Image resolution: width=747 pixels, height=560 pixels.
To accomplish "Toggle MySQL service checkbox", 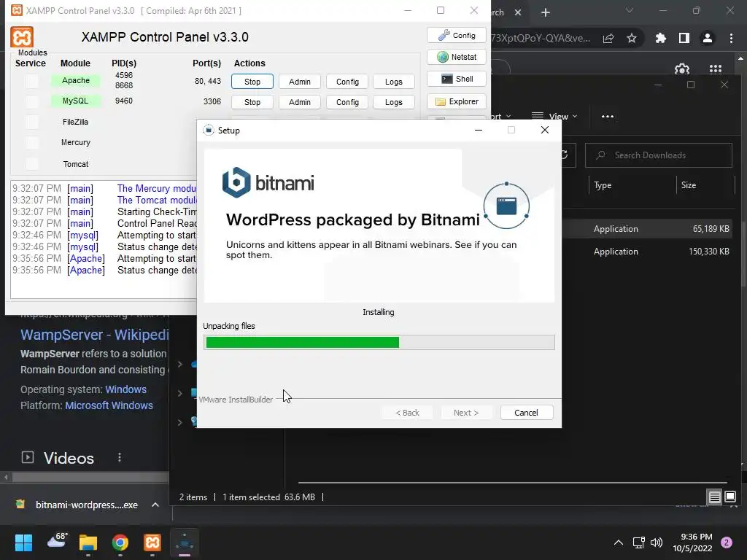I will click(x=32, y=101).
